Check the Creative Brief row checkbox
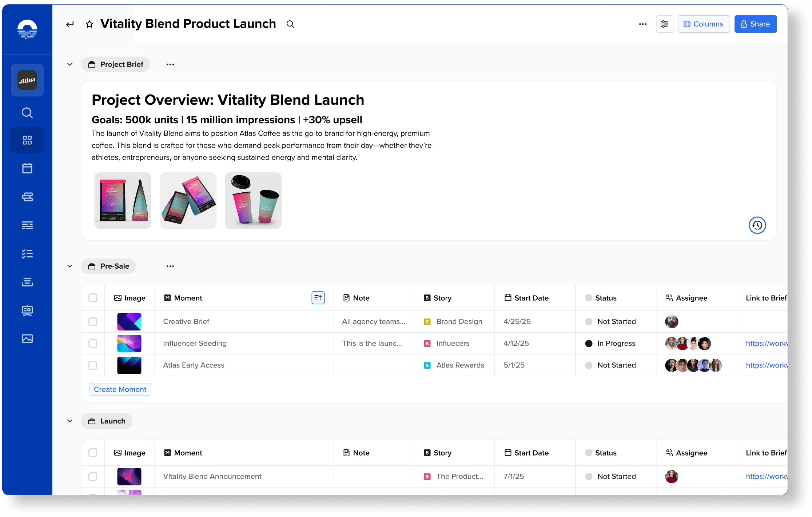This screenshot has width=812, height=517. point(93,322)
